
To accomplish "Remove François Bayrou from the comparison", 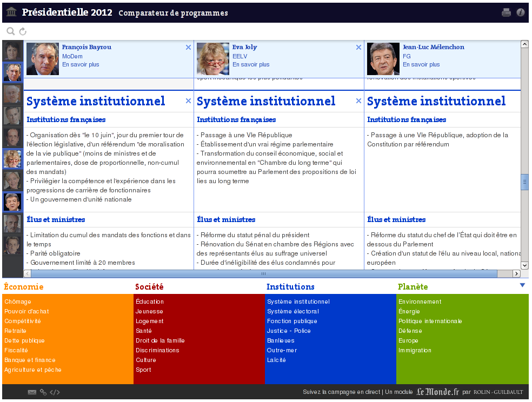I will pos(188,47).
